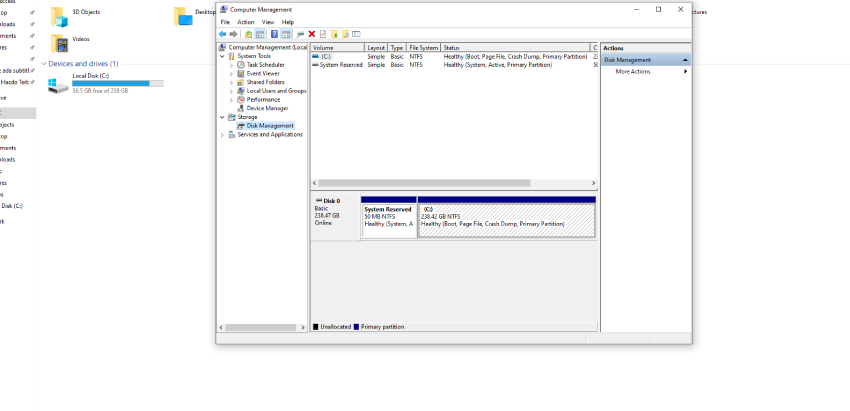Expand Services and Applications node
The height and width of the screenshot is (411, 850).
click(222, 134)
